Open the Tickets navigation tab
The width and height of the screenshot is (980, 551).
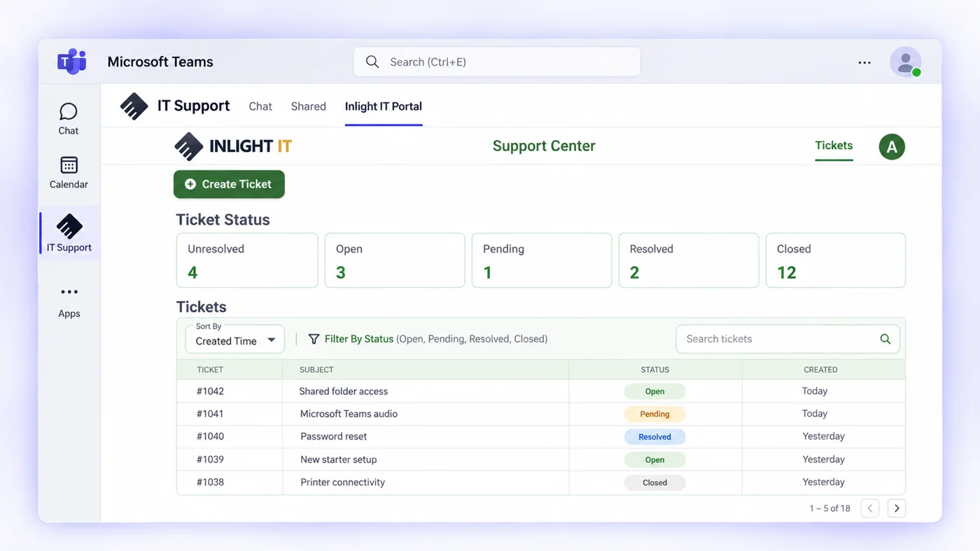(x=834, y=146)
